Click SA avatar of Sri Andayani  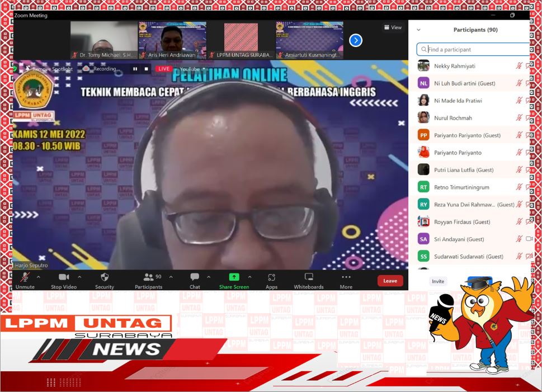[423, 239]
